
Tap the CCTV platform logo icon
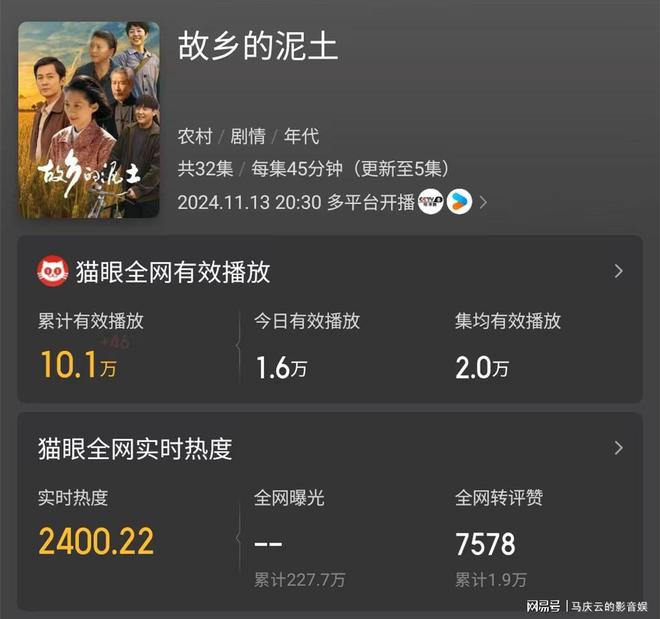tap(430, 202)
